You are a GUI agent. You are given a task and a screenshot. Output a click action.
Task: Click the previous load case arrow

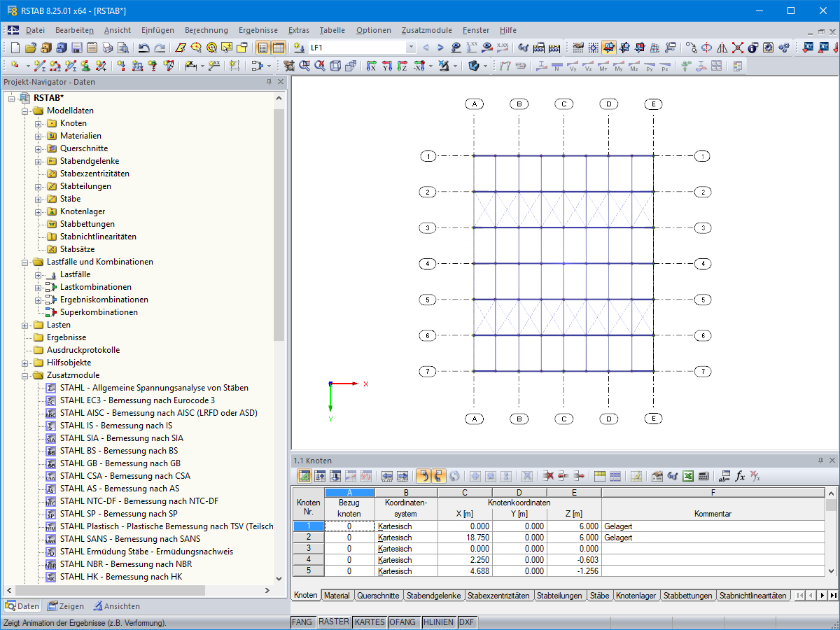pyautogui.click(x=426, y=48)
